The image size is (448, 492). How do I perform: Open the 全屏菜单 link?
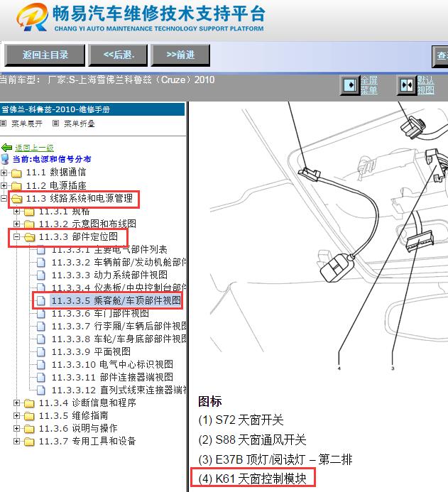tap(369, 85)
